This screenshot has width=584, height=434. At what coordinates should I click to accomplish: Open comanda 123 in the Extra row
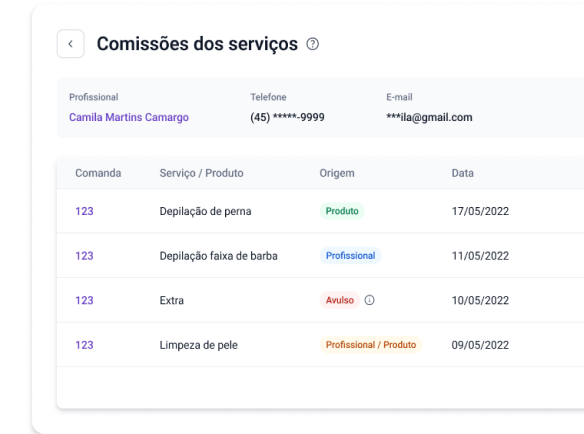(84, 300)
